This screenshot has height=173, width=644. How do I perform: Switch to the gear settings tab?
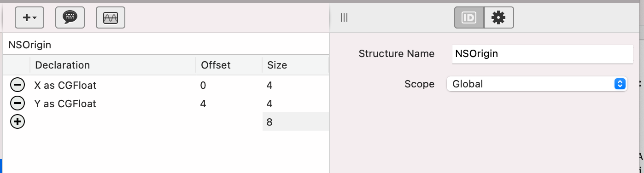pyautogui.click(x=499, y=17)
